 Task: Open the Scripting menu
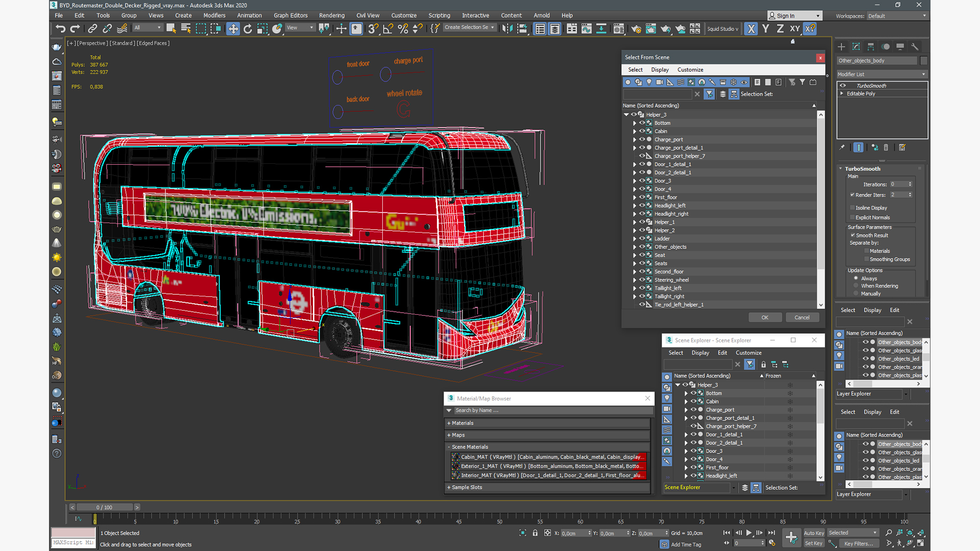[x=439, y=15]
